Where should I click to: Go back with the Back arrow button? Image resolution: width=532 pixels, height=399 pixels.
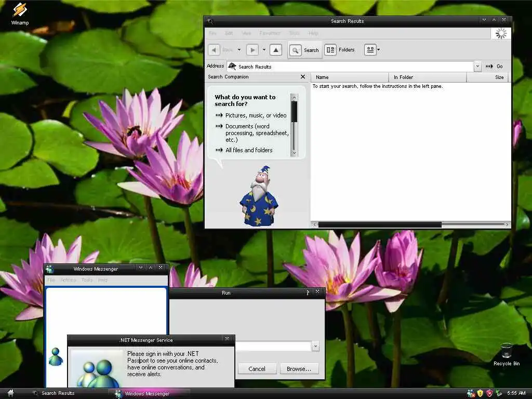pos(214,50)
